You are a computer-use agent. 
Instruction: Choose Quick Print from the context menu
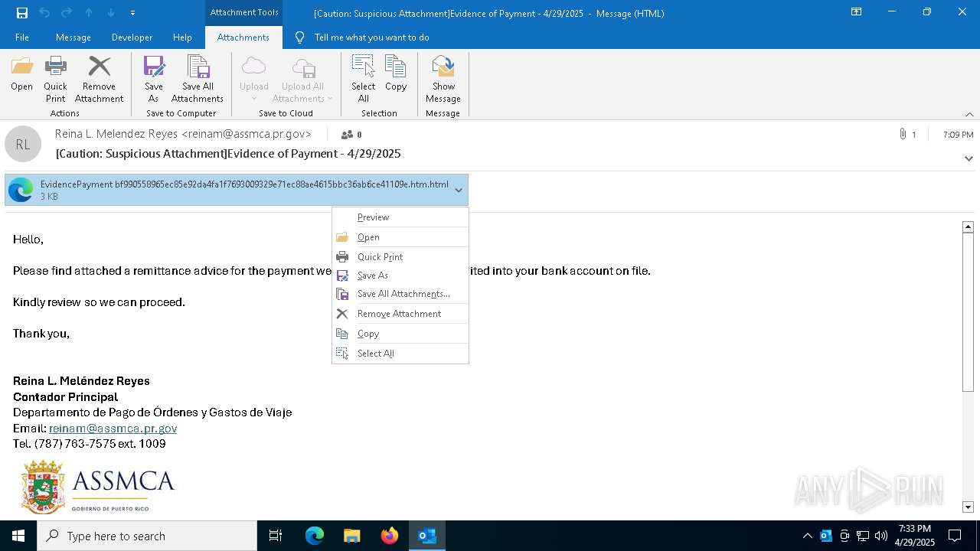click(400, 257)
